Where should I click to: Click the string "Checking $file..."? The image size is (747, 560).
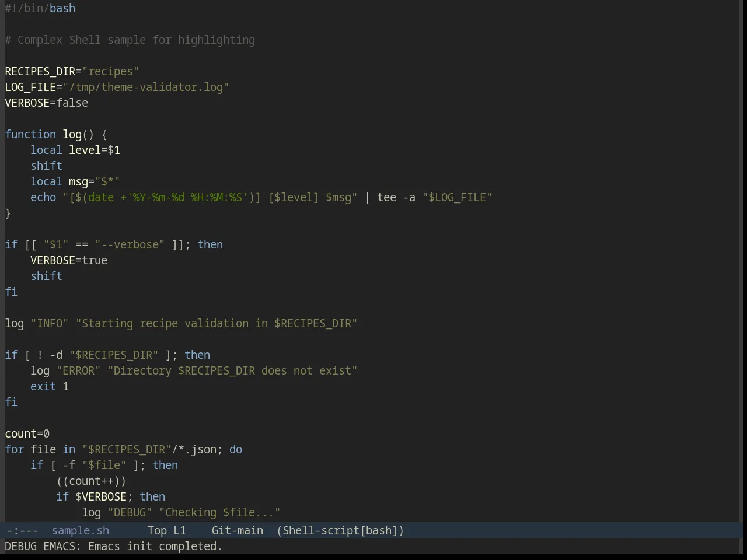219,512
